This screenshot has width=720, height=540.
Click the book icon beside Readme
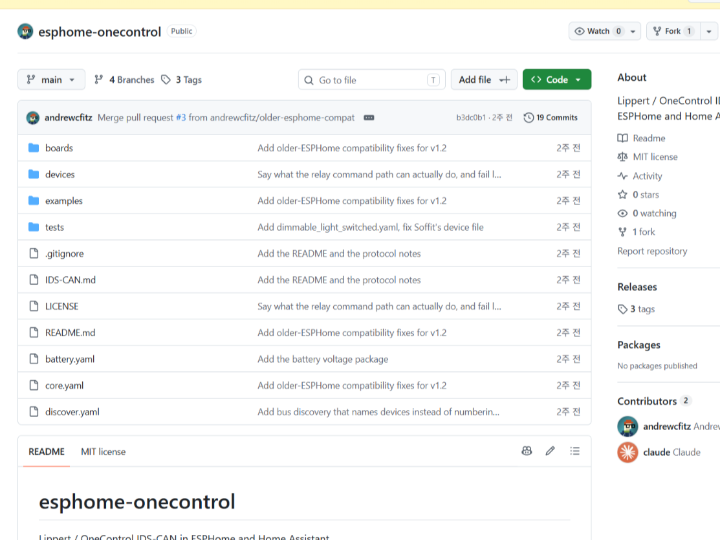tap(622, 138)
